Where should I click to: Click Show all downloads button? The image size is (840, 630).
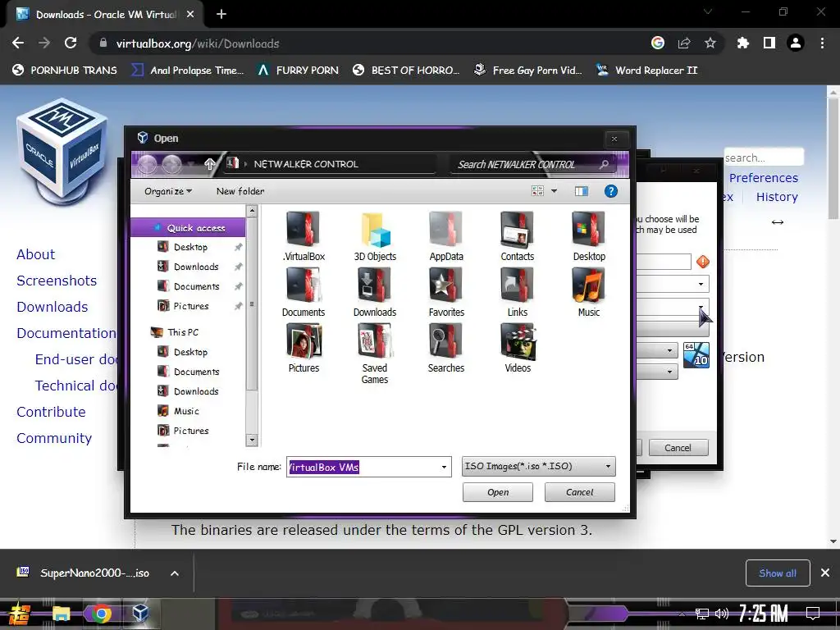click(x=778, y=573)
